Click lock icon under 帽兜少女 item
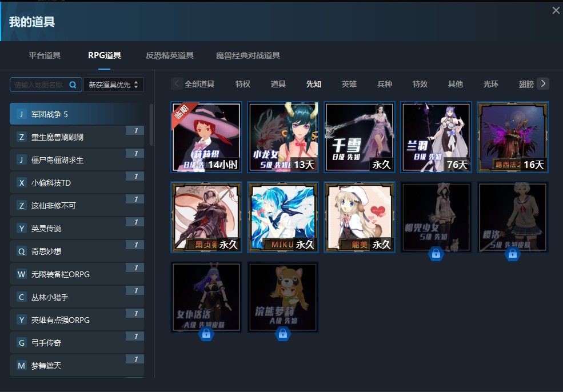Viewport: 563px width, 392px height. [436, 254]
